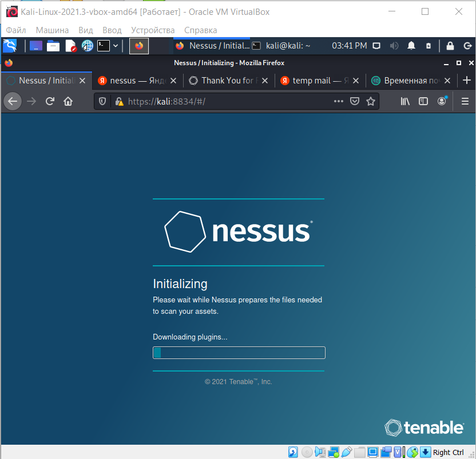Image resolution: width=476 pixels, height=459 pixels.
Task: Switch to the nessus — Яндекс tab
Action: (137, 81)
